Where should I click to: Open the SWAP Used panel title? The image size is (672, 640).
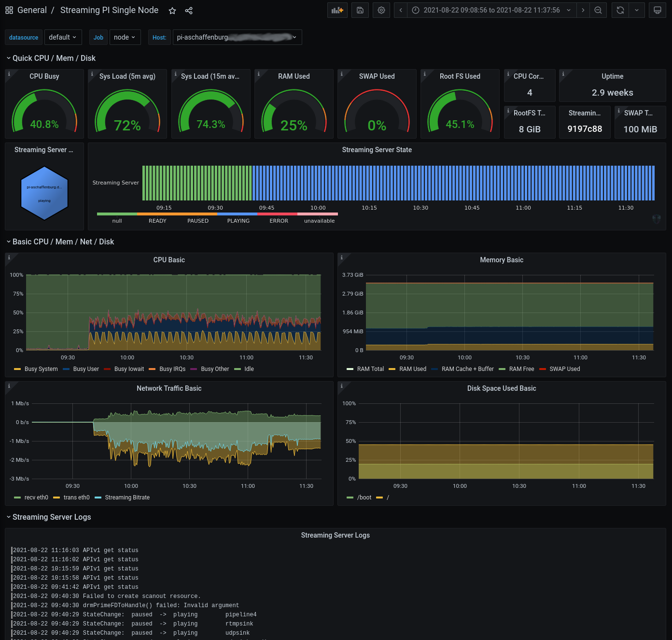[377, 76]
